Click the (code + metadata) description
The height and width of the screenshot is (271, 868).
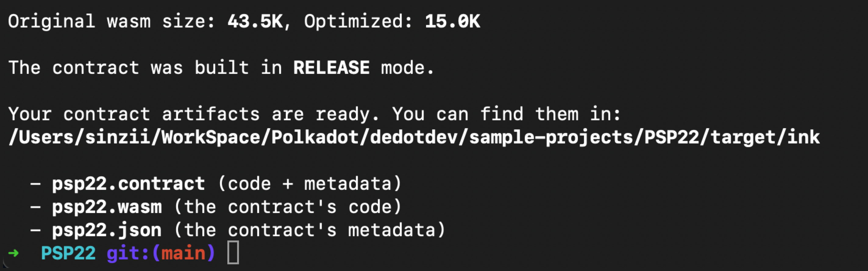(310, 184)
